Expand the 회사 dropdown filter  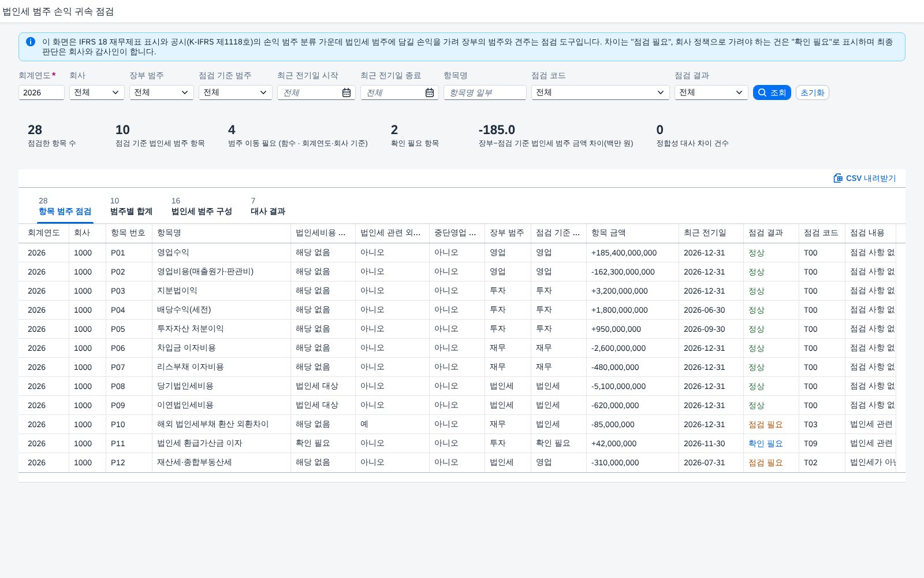coord(96,92)
